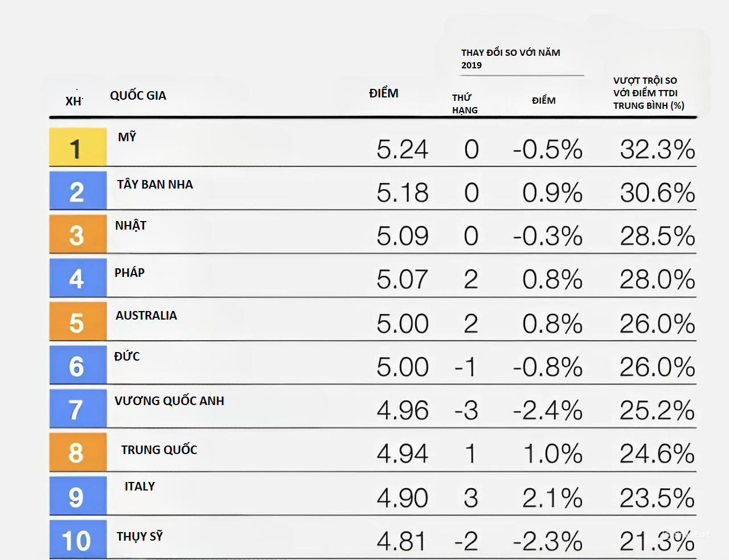Click the country name VƯƠNG QUỐC ANH

tap(169, 401)
